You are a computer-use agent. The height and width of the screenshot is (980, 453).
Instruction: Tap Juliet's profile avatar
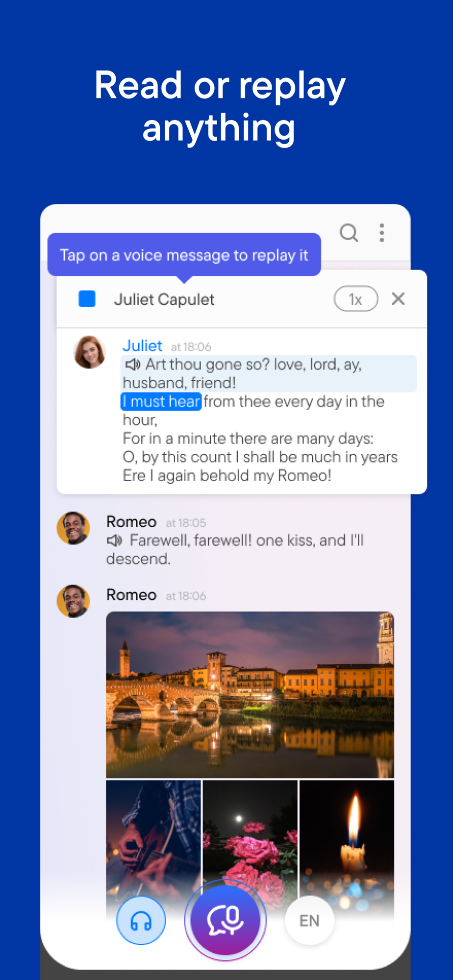point(89,352)
